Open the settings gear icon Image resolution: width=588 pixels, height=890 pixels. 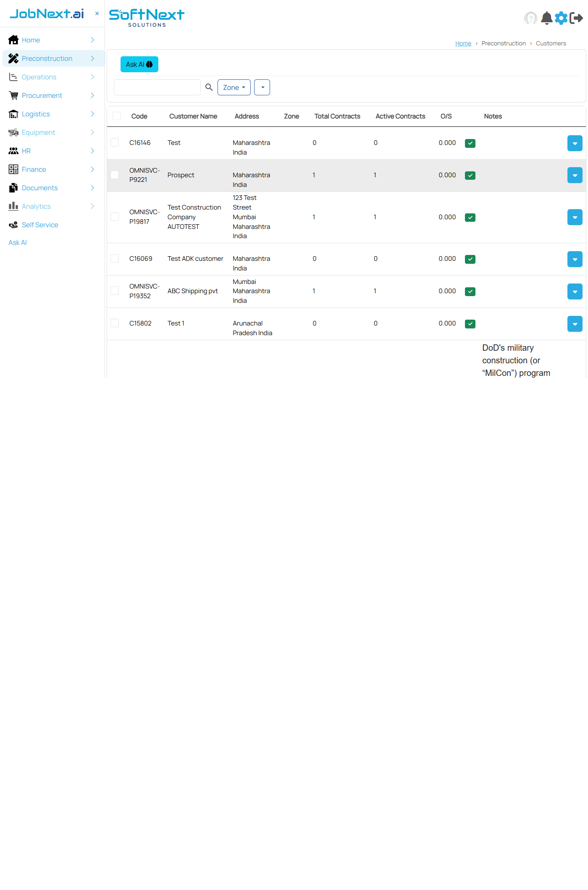(561, 18)
